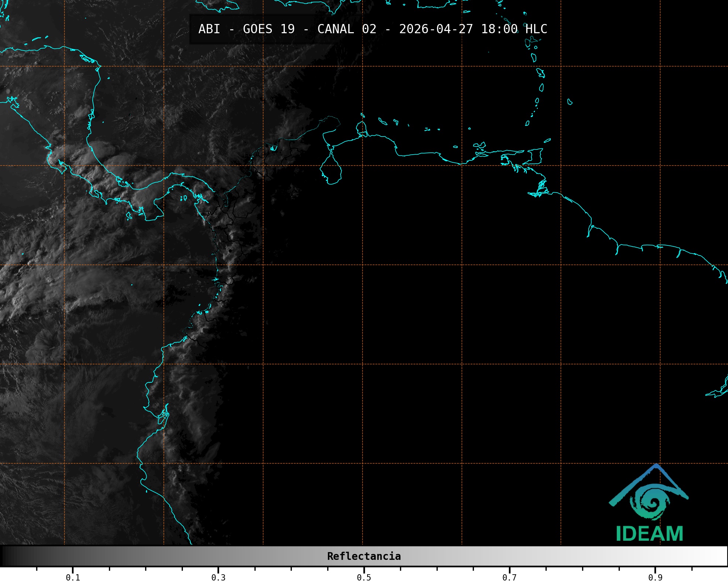This screenshot has width=728, height=582.
Task: Click the 0.9 tick label on colorbar
Action: tap(655, 577)
